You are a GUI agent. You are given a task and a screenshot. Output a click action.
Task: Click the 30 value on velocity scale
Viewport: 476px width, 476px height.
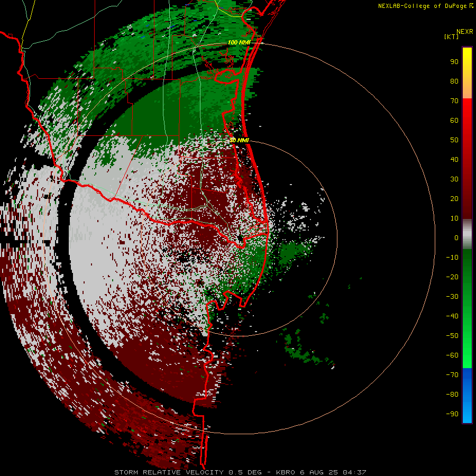(454, 179)
